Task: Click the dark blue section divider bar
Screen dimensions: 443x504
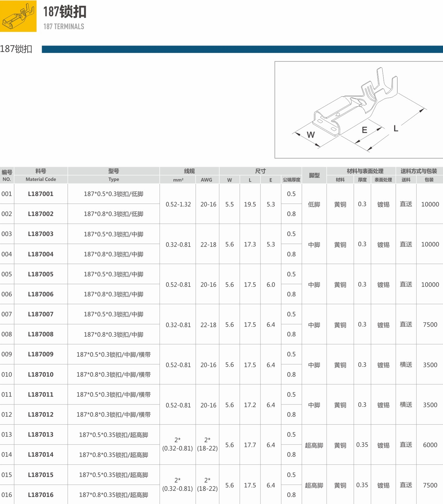Action: pyautogui.click(x=242, y=49)
